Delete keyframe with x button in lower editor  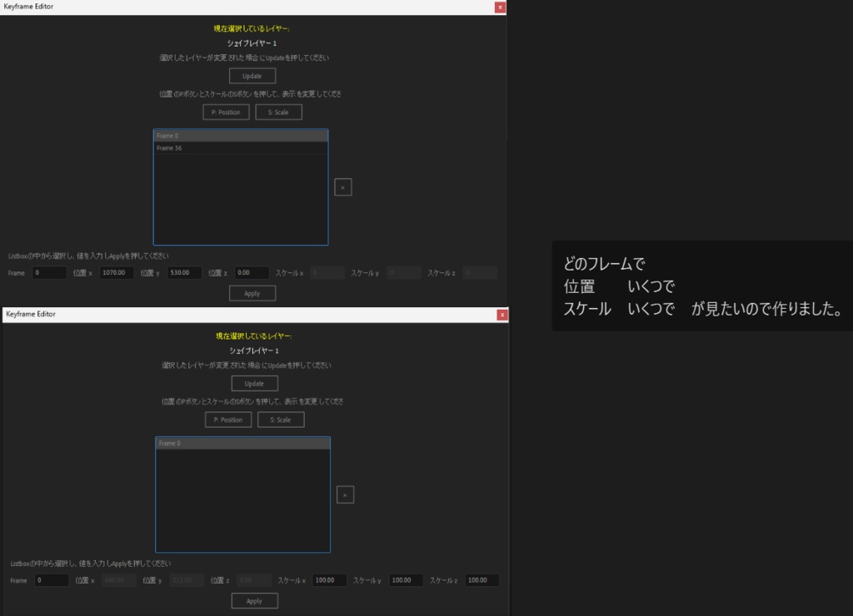(x=345, y=494)
